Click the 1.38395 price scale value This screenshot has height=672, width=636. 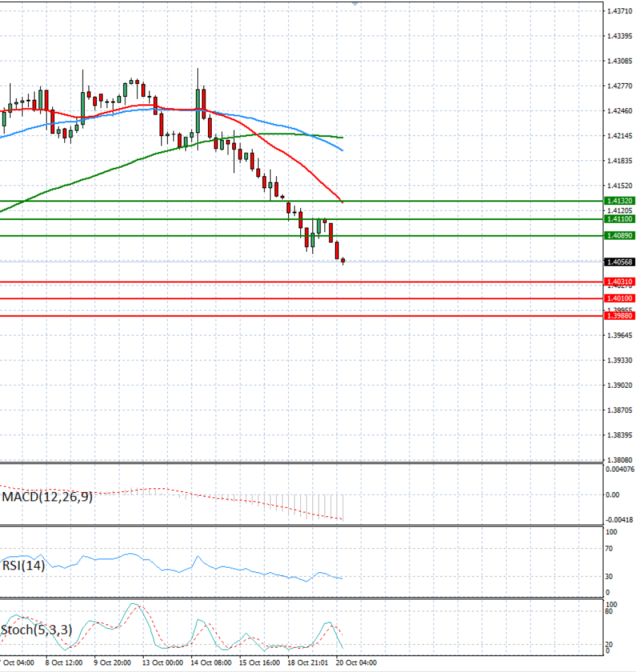(619, 435)
